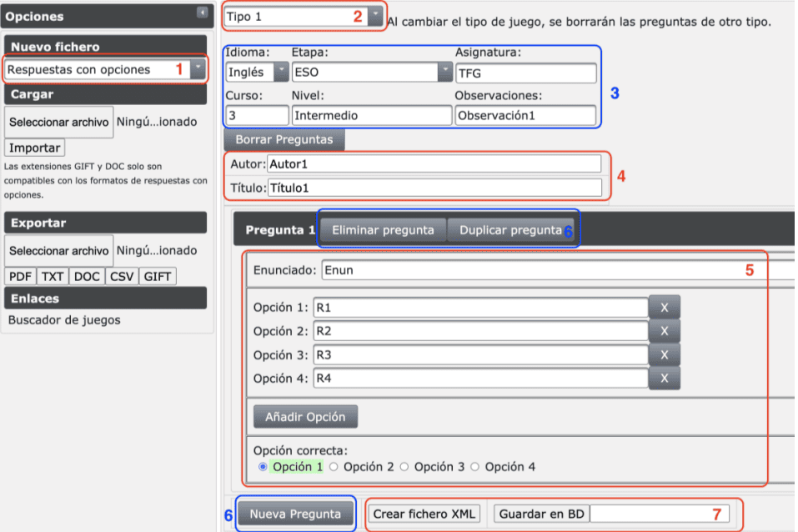
Task: Mark Opción 2 as the correct option
Action: (x=334, y=467)
